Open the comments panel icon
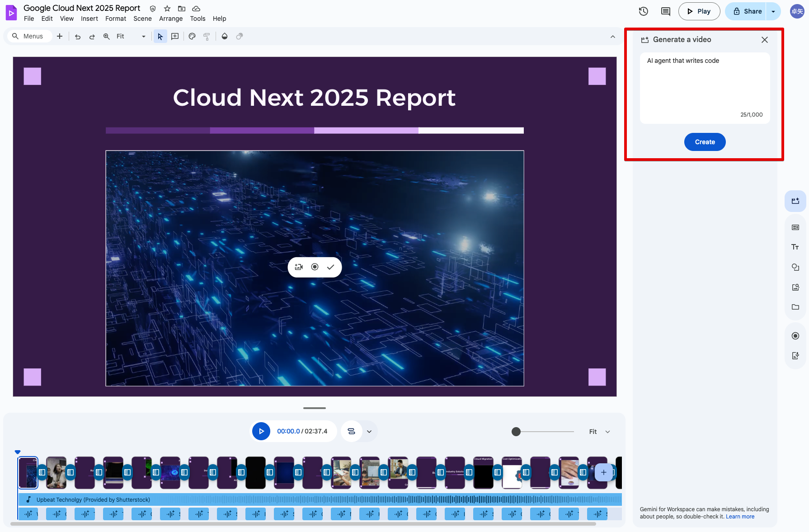 point(665,11)
